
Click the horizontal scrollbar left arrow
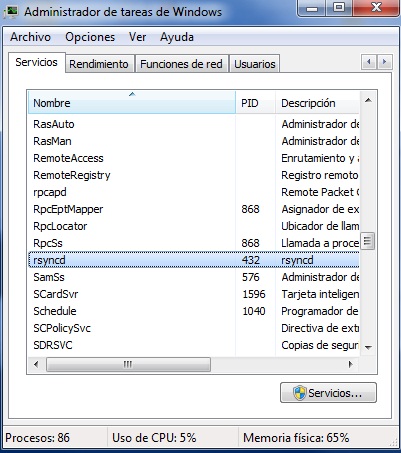(x=36, y=364)
